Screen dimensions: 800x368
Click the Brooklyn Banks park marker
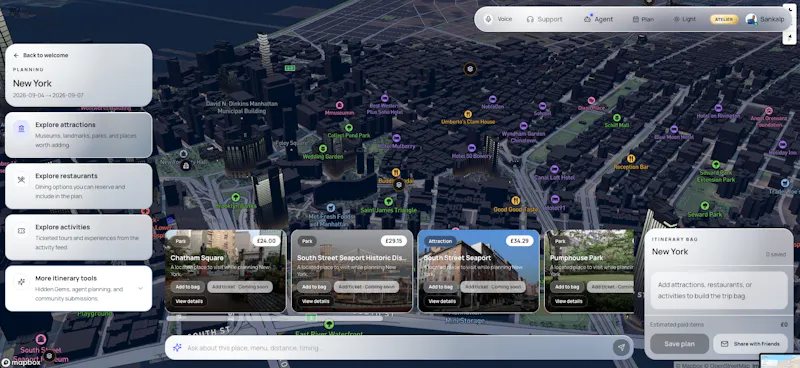[x=236, y=197]
